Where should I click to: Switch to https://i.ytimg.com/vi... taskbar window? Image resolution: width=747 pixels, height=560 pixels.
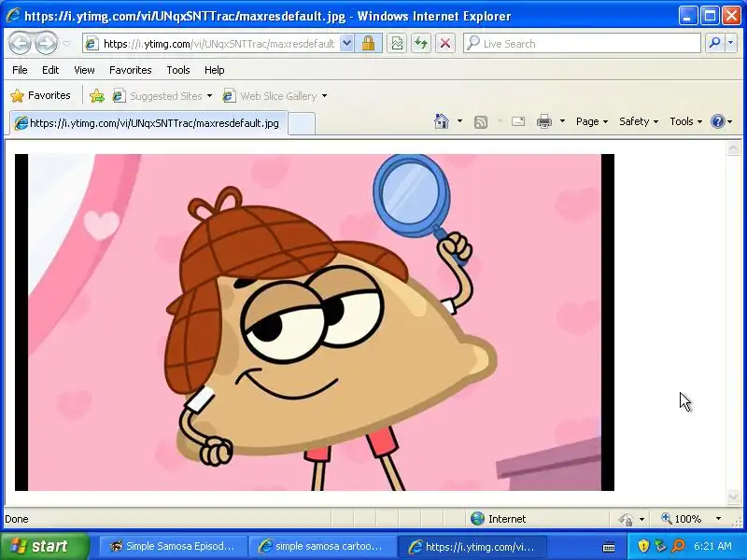tap(472, 546)
